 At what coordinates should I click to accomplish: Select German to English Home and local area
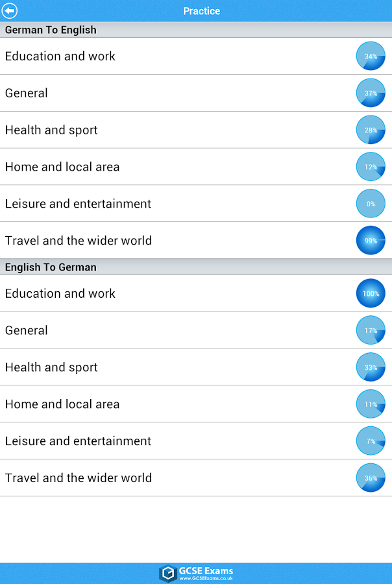pyautogui.click(x=62, y=167)
